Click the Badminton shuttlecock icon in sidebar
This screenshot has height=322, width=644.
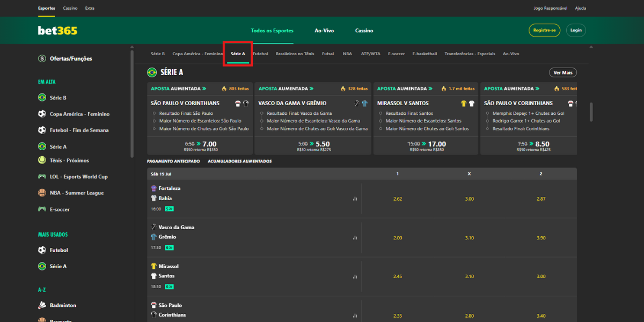(x=42, y=305)
